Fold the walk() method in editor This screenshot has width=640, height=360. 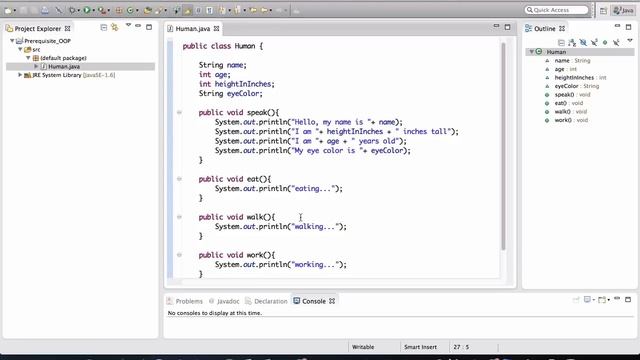[x=179, y=217]
